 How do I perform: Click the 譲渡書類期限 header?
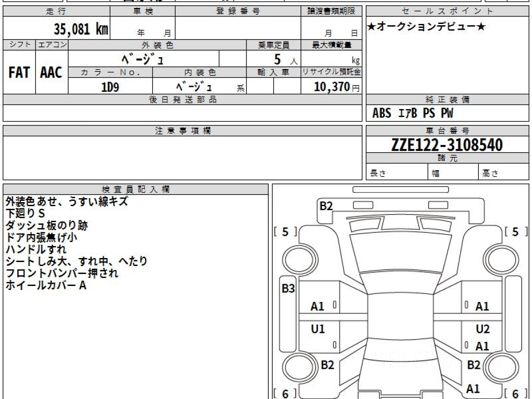pyautogui.click(x=331, y=12)
